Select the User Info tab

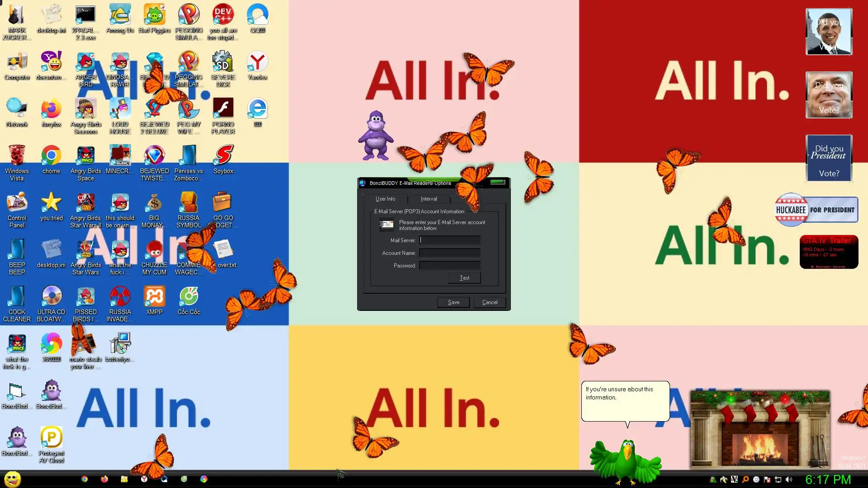click(385, 199)
